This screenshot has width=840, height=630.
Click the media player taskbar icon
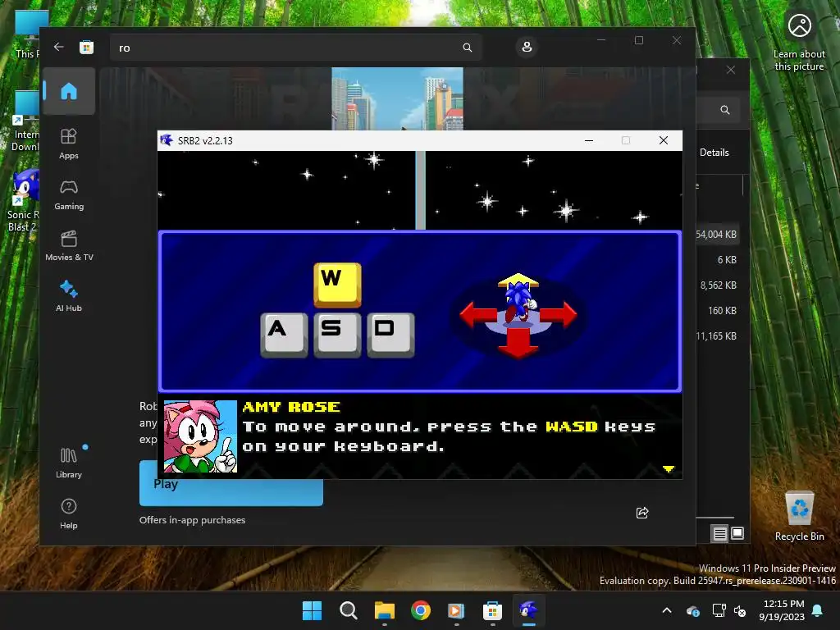456,610
